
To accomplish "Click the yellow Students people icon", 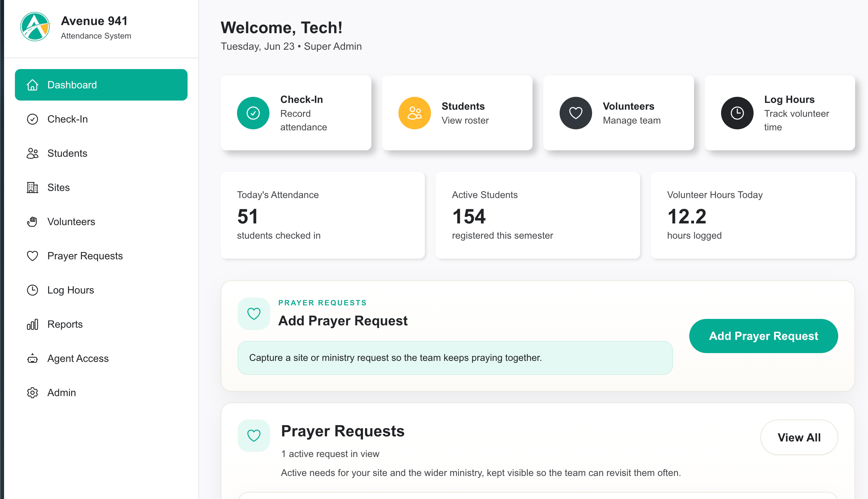I will click(x=414, y=113).
